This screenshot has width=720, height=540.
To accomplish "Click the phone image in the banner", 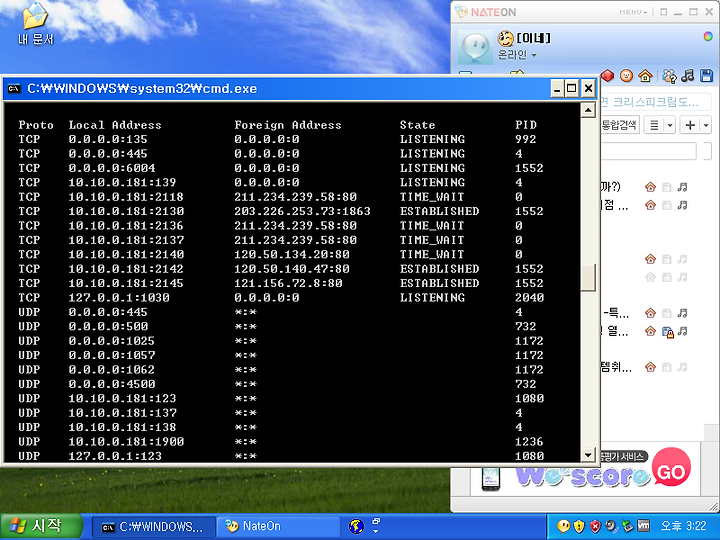I will coord(490,478).
